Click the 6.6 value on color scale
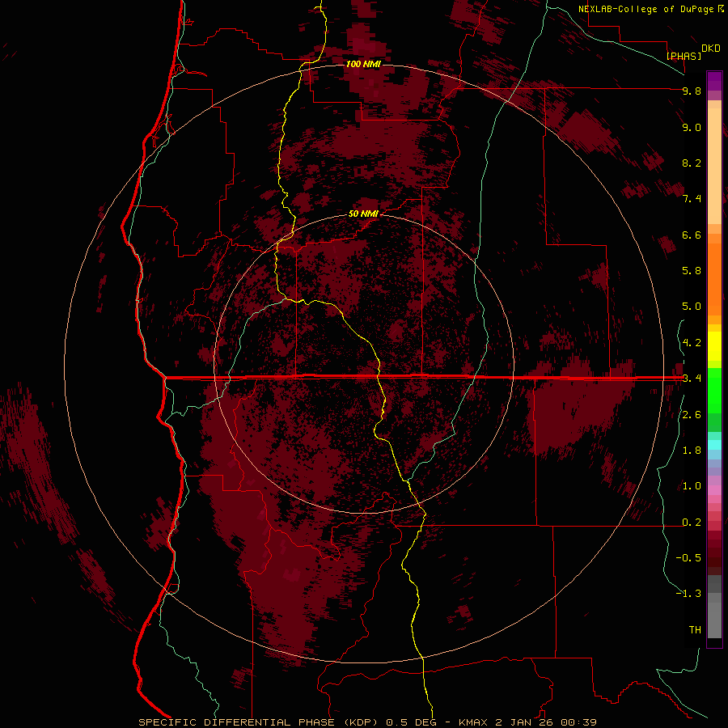728x728 pixels. click(692, 235)
